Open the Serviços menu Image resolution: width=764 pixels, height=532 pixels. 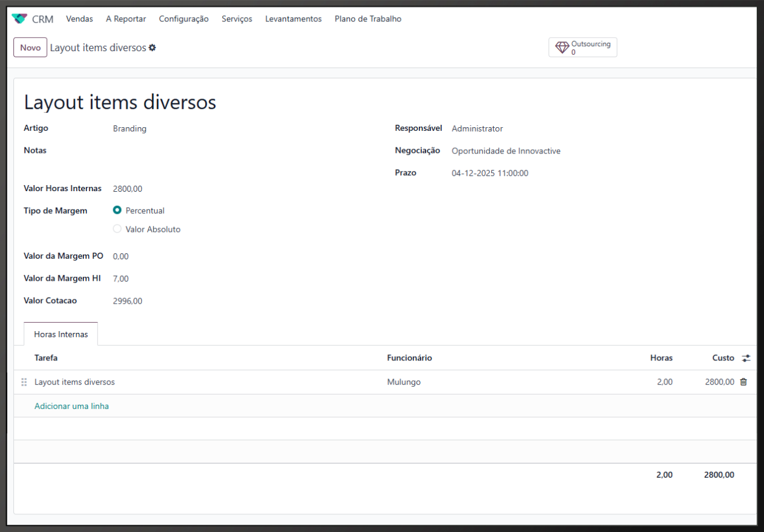coord(237,19)
